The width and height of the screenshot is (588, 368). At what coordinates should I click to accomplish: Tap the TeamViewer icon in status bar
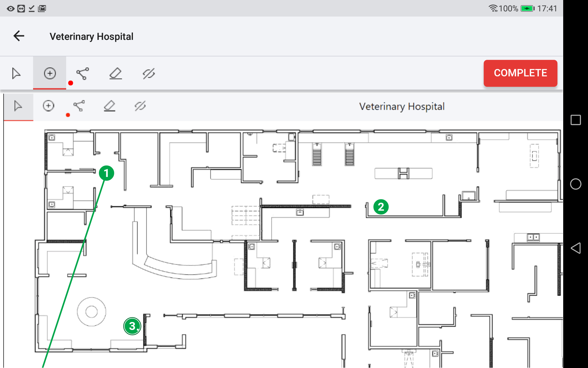21,9
